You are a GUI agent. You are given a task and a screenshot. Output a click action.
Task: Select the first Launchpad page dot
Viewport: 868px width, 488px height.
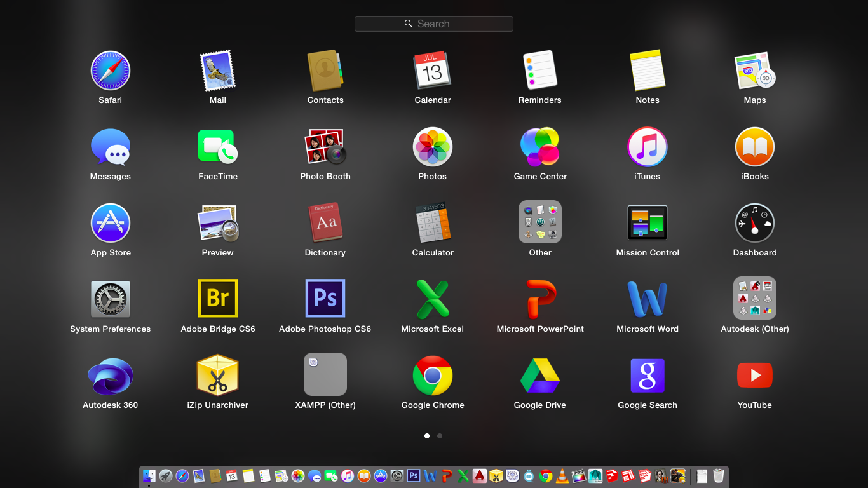coord(427,436)
